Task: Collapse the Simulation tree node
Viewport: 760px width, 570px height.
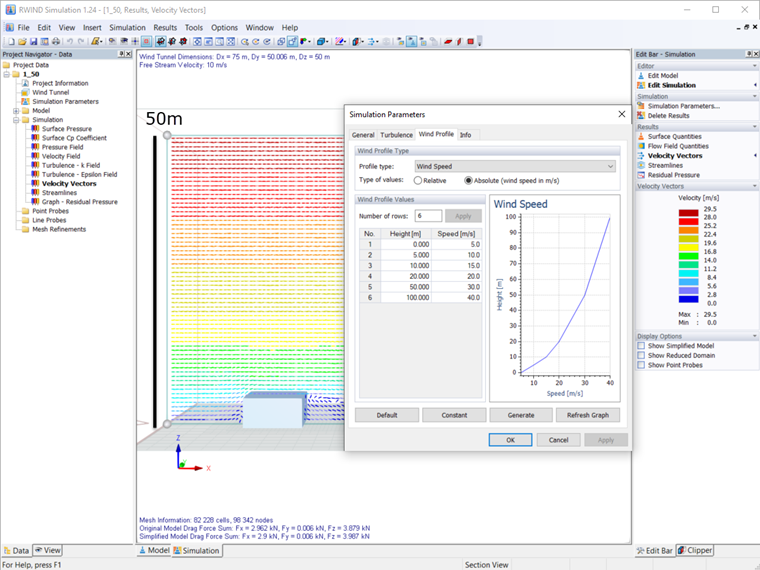Action: [16, 120]
